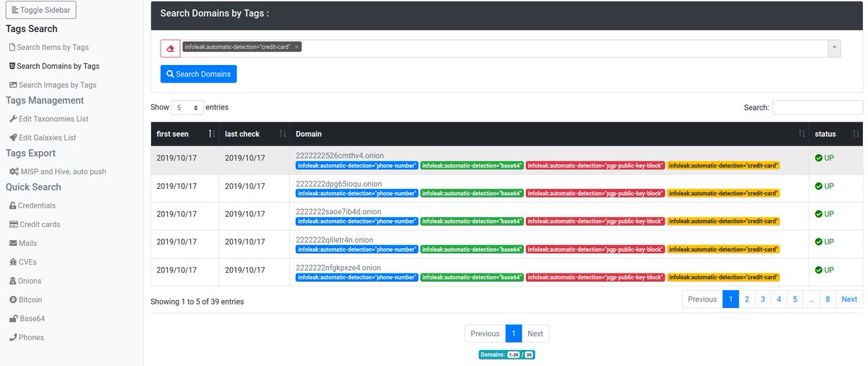Click bottom pagination Next button

[535, 333]
